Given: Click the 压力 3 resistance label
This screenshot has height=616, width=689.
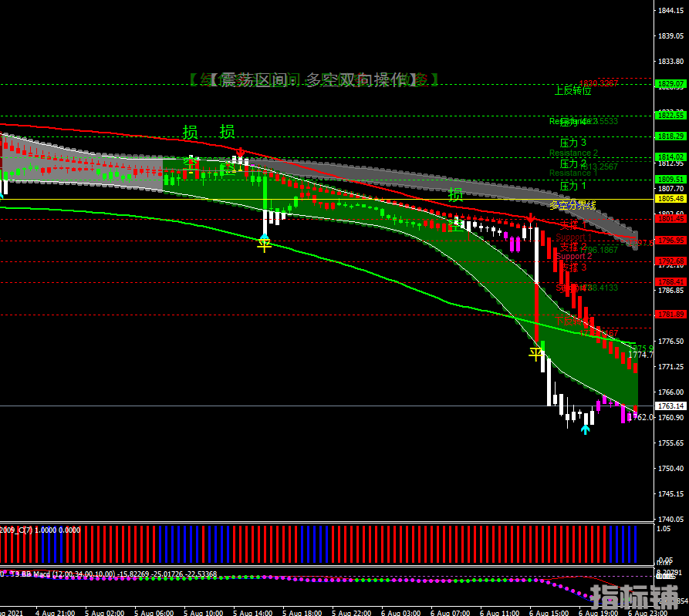Looking at the screenshot, I should (572, 143).
